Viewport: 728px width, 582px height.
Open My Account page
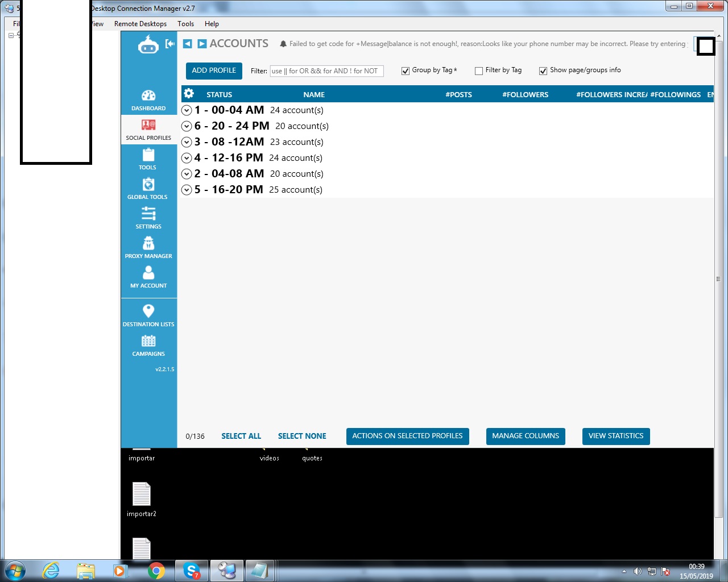coord(148,277)
